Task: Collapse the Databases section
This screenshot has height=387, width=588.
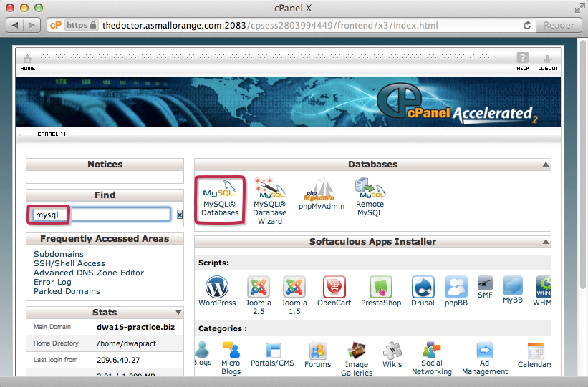Action: (x=546, y=165)
